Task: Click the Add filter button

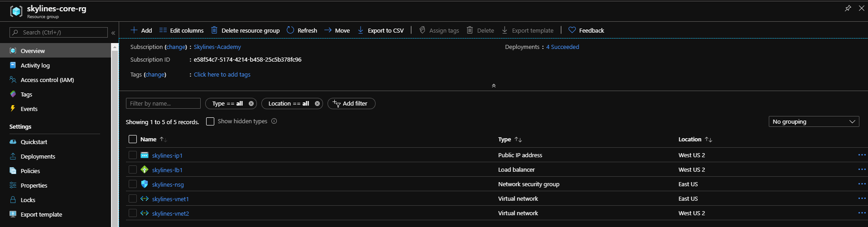Action: (351, 103)
